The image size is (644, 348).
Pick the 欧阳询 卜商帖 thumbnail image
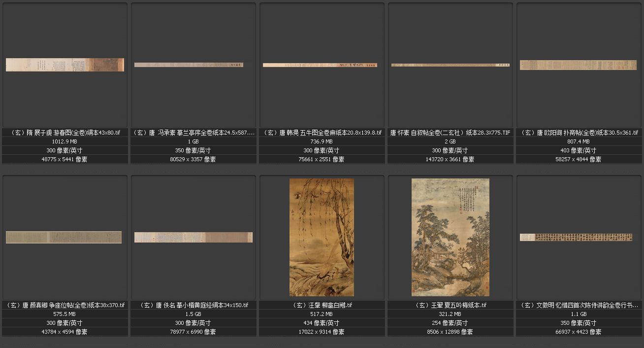point(579,65)
